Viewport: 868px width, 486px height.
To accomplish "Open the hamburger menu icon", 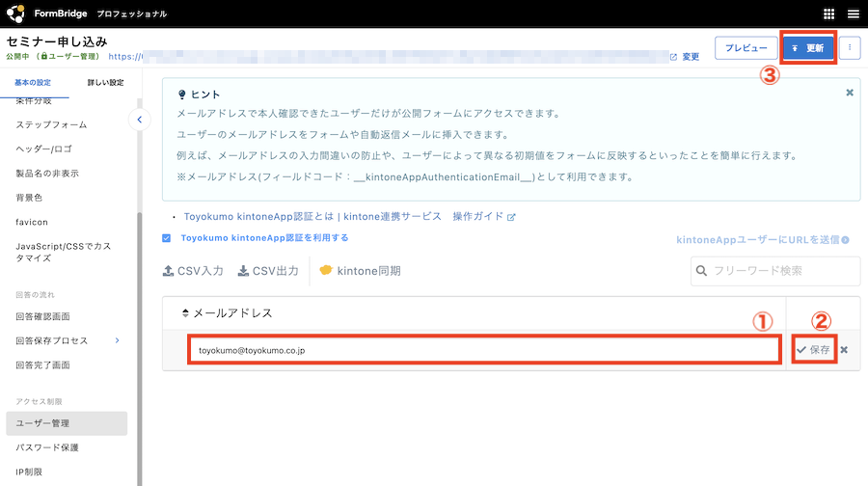I will pyautogui.click(x=853, y=13).
